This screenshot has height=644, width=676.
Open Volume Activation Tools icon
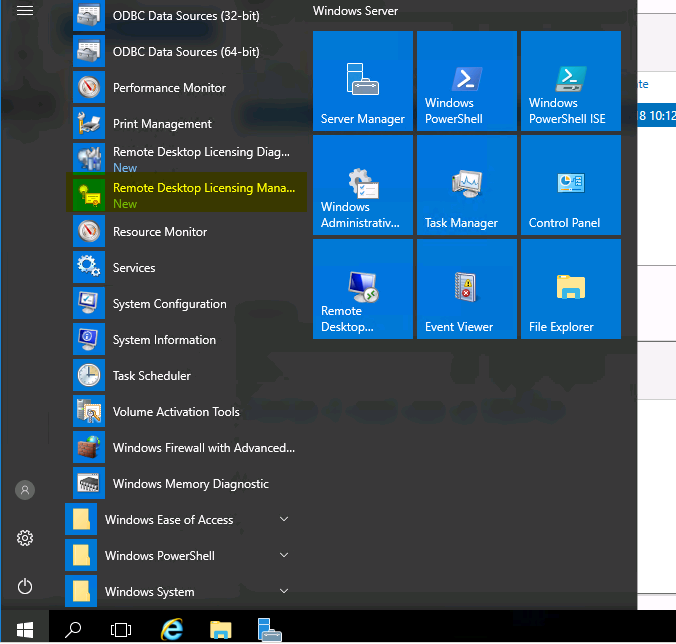click(89, 411)
